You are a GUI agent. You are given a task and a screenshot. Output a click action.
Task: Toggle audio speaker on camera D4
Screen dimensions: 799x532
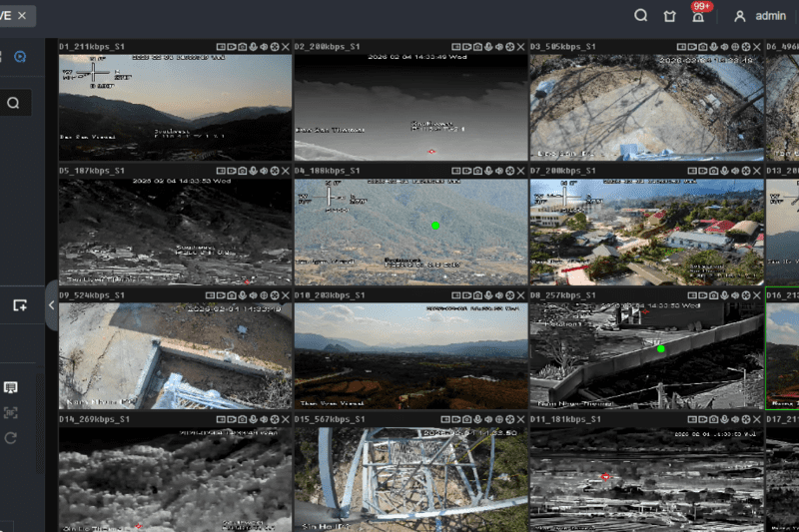click(498, 171)
